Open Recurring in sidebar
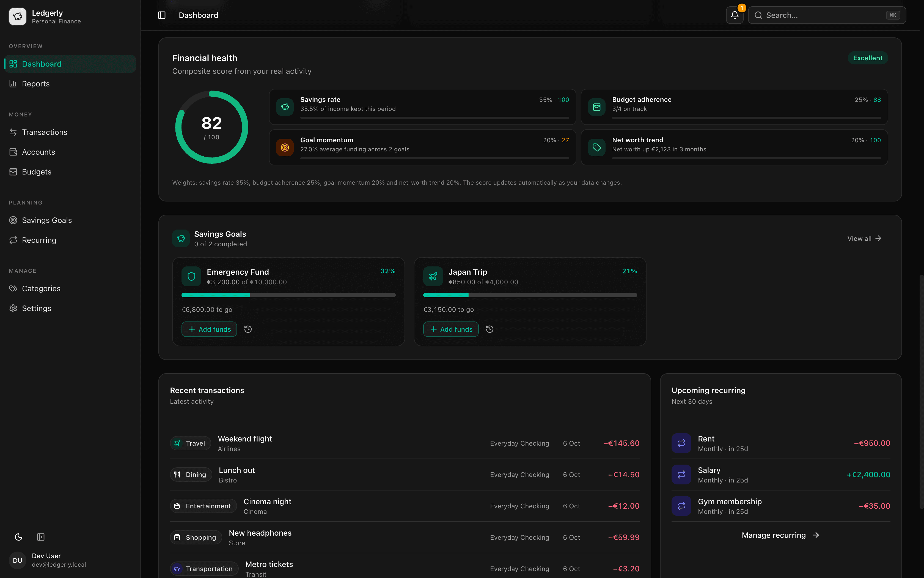The width and height of the screenshot is (924, 578). tap(70, 240)
